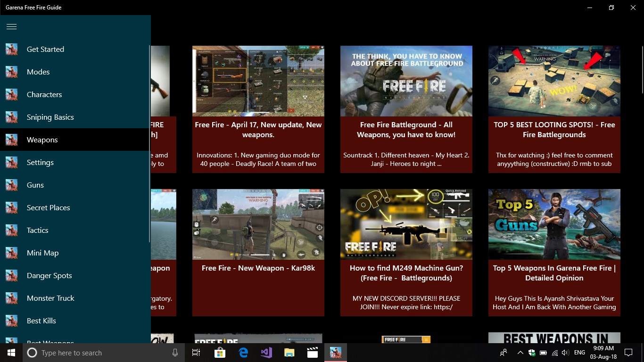This screenshot has height=362, width=644.
Task: Open the volume control in system tray
Action: [x=565, y=353]
